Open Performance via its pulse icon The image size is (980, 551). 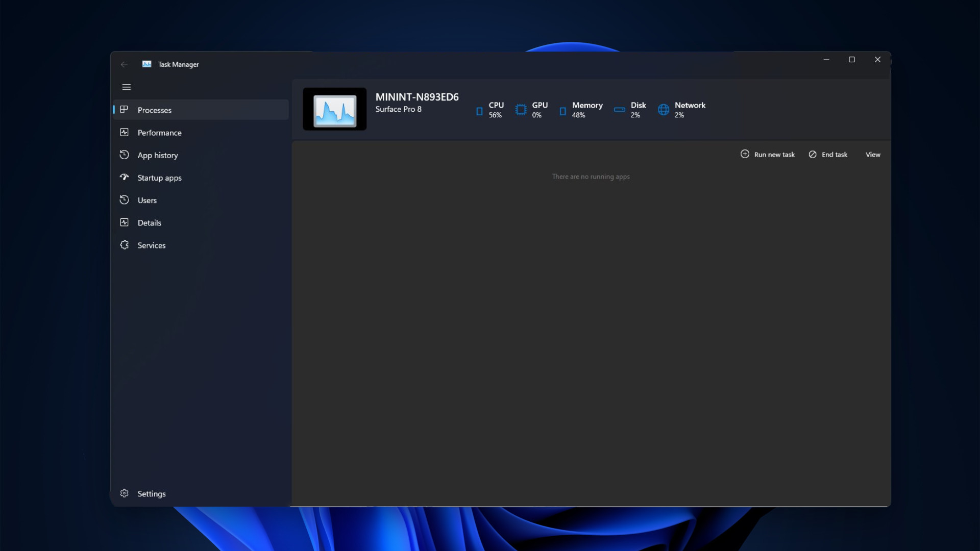(x=124, y=132)
